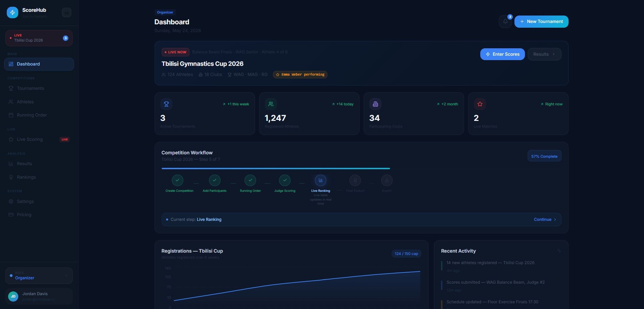Click the Jordan Davis profile card
The height and width of the screenshot is (309, 644).
[39, 297]
